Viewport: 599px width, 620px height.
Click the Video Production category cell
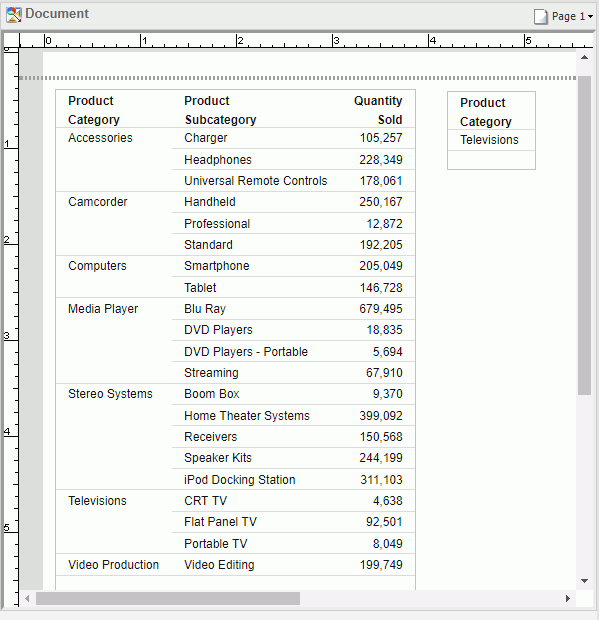pos(114,565)
